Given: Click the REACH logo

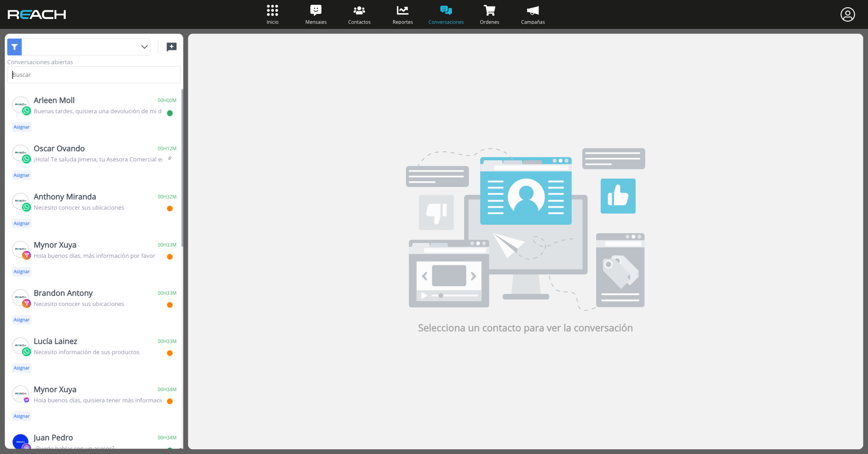Looking at the screenshot, I should (x=37, y=15).
